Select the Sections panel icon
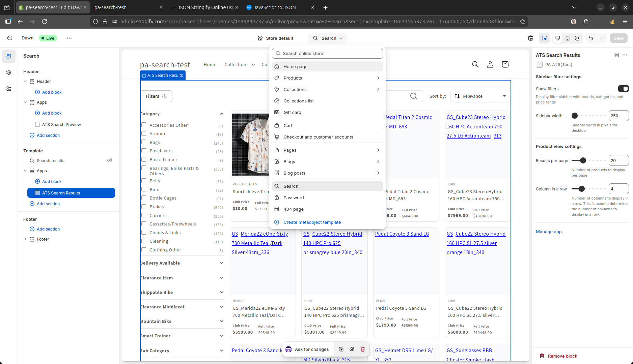 (x=9, y=56)
